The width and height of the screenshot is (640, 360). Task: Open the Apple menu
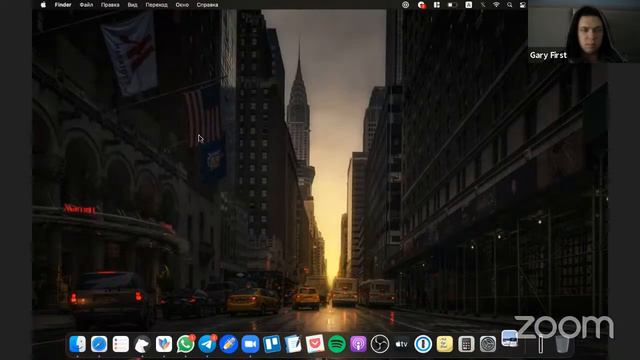pos(43,5)
